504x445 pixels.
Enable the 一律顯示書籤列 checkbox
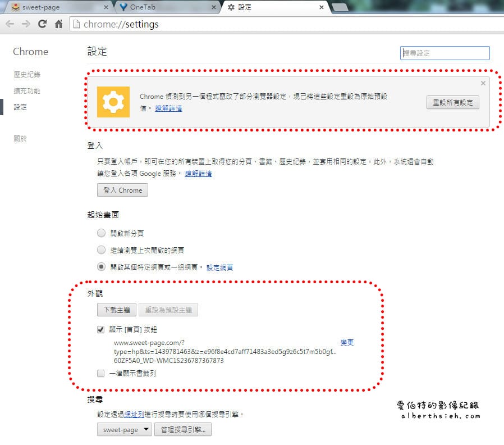101,373
